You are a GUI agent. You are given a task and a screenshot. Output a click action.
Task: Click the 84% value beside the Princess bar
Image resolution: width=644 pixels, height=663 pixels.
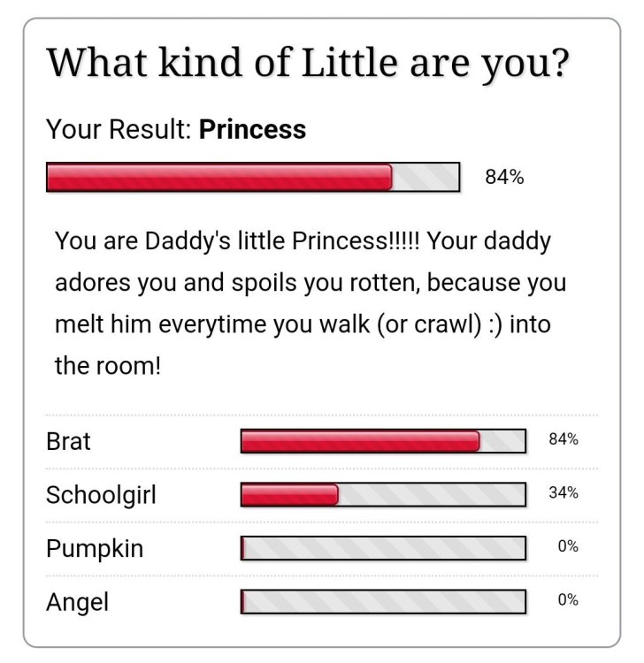[504, 177]
